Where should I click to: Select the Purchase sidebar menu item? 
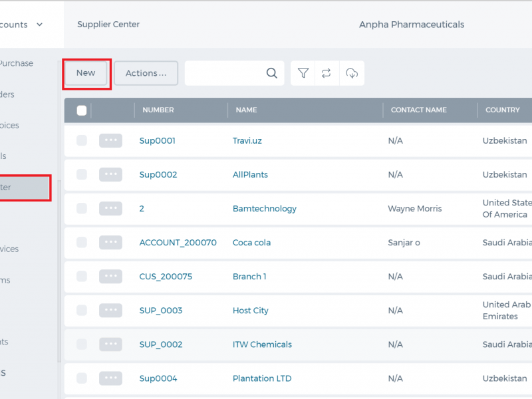(16, 63)
